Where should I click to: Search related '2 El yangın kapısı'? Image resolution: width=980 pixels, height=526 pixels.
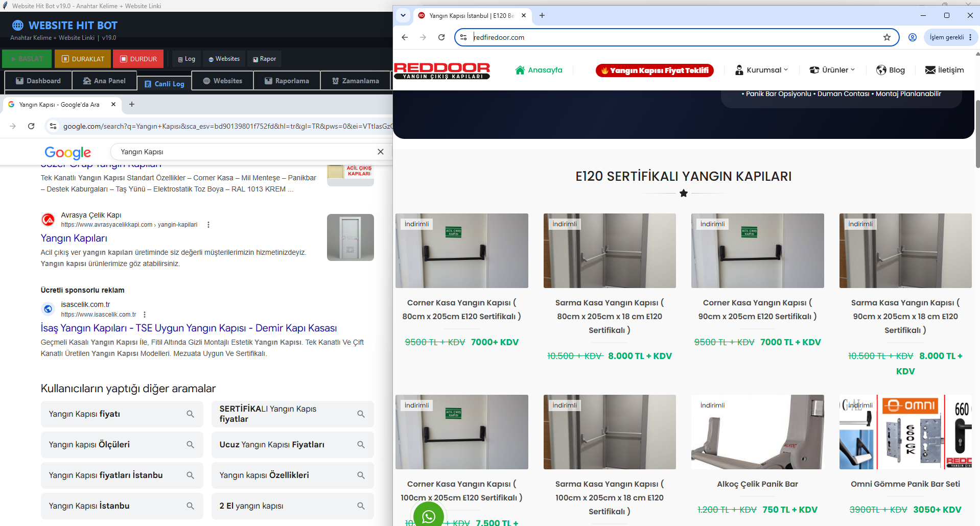(293, 506)
